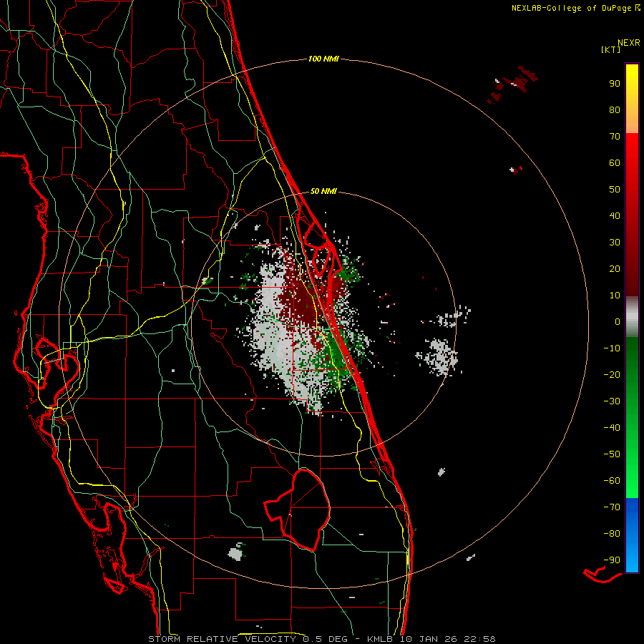Click the -50 value on velocity scale
Viewport: 644px width, 644px height.
612,454
